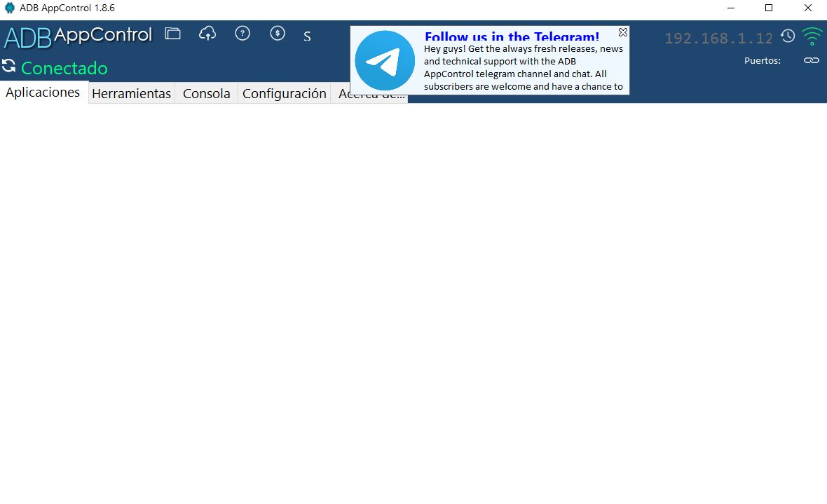
Task: Maximize the ADB AppControl window
Action: tap(769, 8)
